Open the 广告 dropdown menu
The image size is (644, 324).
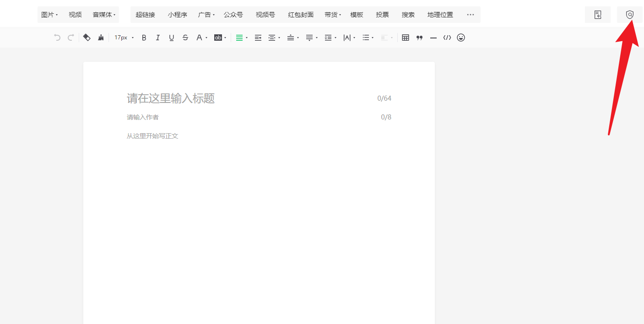tap(206, 15)
